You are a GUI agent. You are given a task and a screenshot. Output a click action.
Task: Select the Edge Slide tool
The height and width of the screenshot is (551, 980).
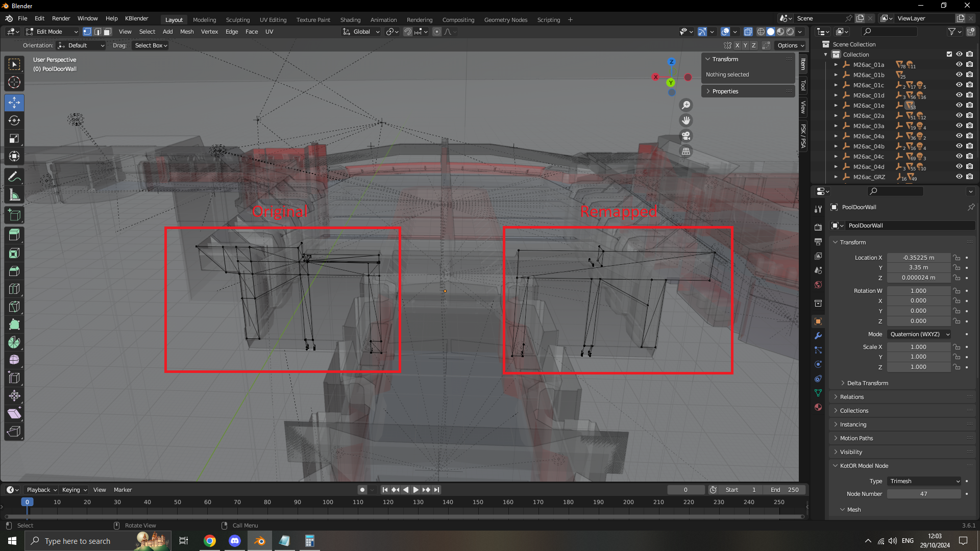14,378
